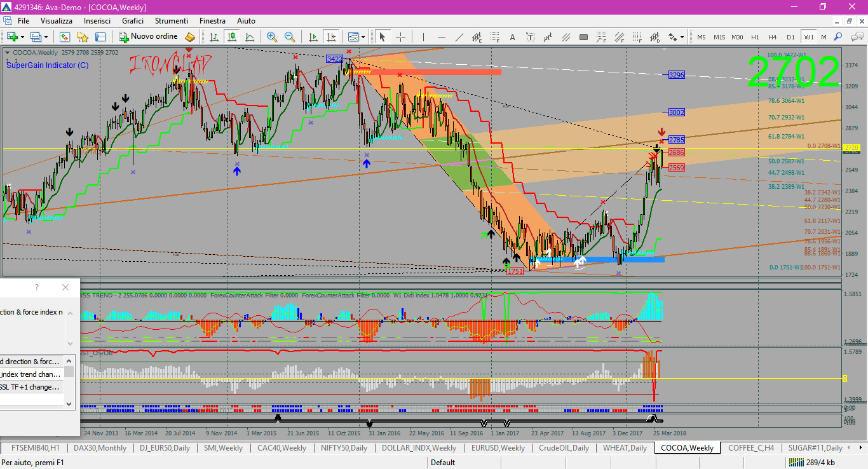Switch to EURUSD,Weekly chart tab
Screen dimensions: 868x469
pyautogui.click(x=498, y=448)
